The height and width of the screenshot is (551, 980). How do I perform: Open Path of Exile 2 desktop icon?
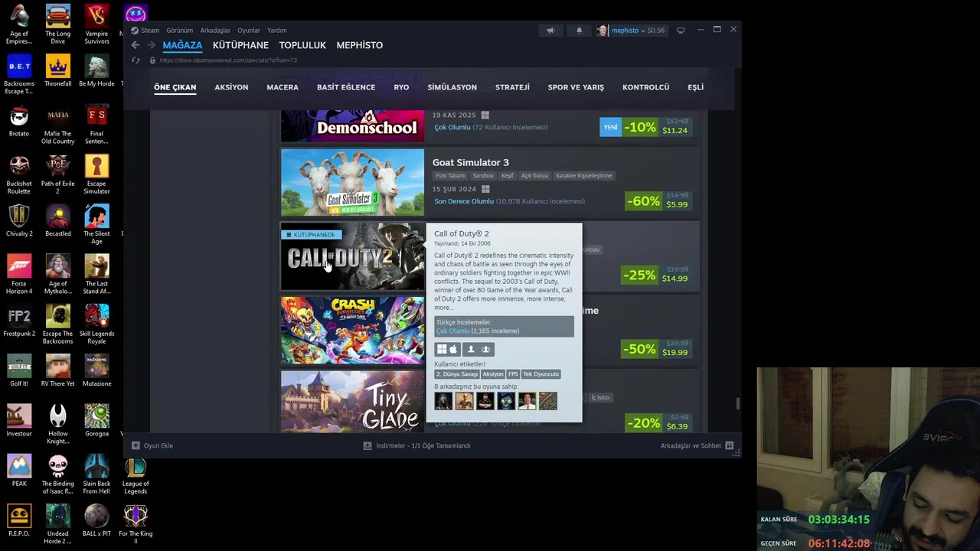click(x=57, y=174)
